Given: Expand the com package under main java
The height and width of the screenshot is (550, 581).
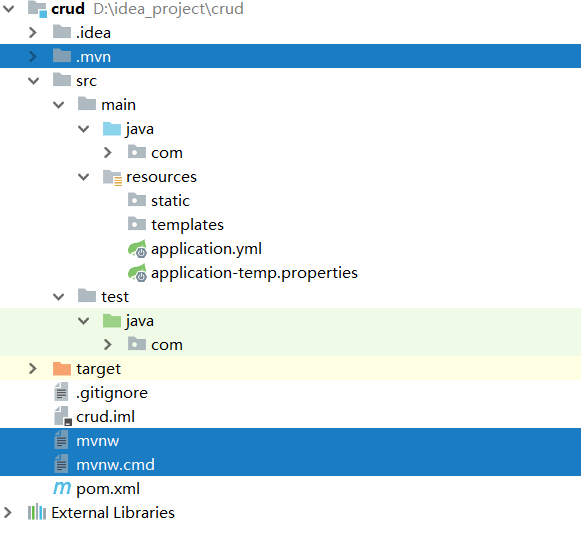Looking at the screenshot, I should tap(108, 152).
